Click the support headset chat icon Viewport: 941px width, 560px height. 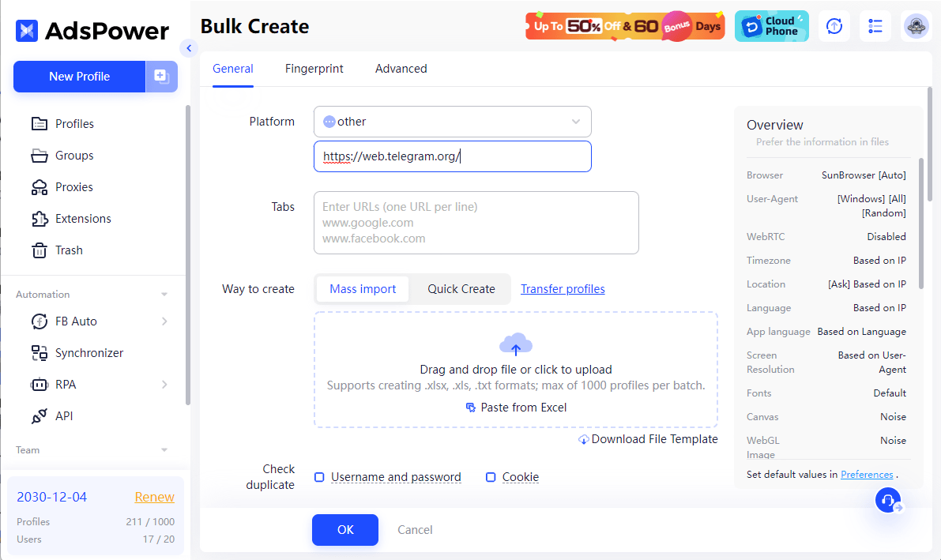tap(887, 500)
